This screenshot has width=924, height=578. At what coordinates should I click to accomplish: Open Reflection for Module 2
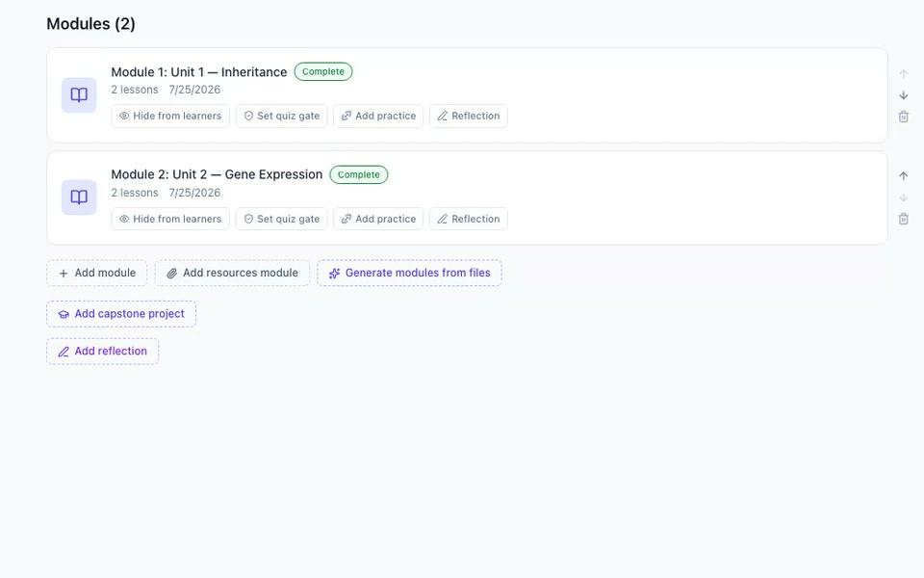coord(469,219)
